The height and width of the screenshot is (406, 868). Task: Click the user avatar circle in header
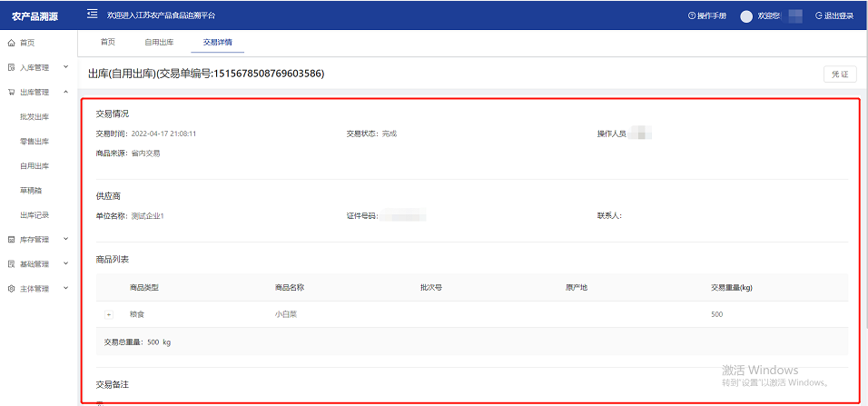(746, 15)
